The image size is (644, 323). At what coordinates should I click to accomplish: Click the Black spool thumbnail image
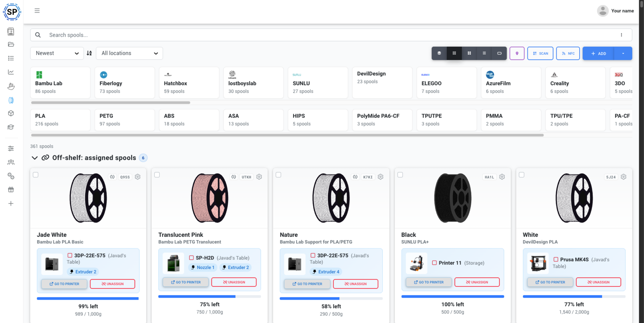pyautogui.click(x=453, y=198)
